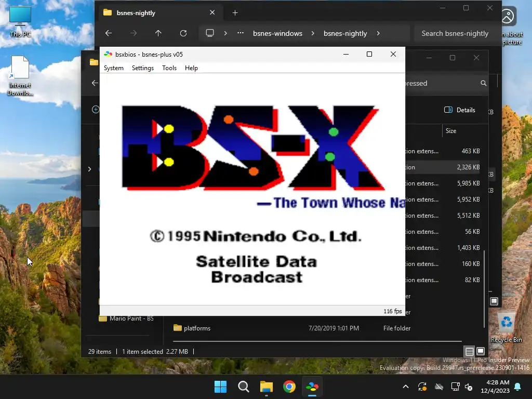Screen dimensions: 532x399
Task: Expand chevron after bsnes-windows breadcrumb
Action: coord(313,33)
